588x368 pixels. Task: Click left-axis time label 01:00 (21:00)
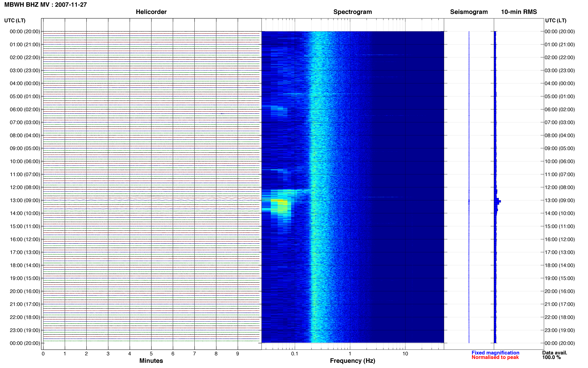click(25, 45)
